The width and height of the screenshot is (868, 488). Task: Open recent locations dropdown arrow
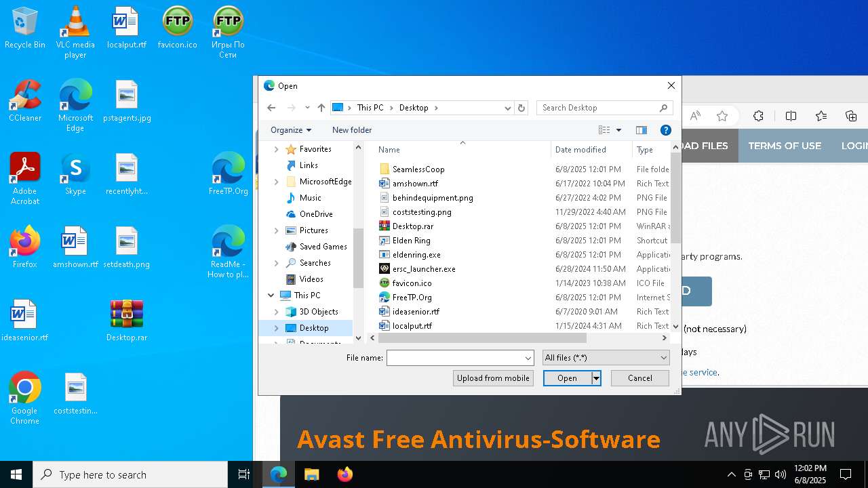pyautogui.click(x=307, y=108)
